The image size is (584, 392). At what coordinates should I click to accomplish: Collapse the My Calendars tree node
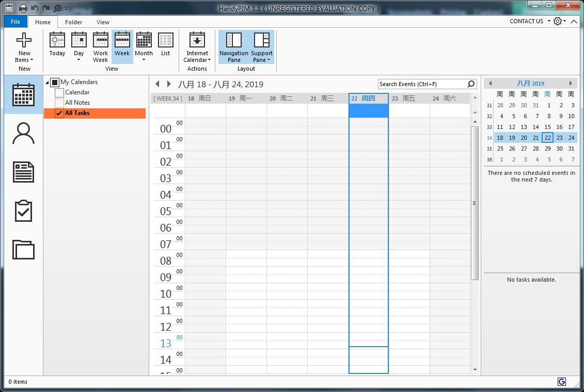(x=48, y=82)
